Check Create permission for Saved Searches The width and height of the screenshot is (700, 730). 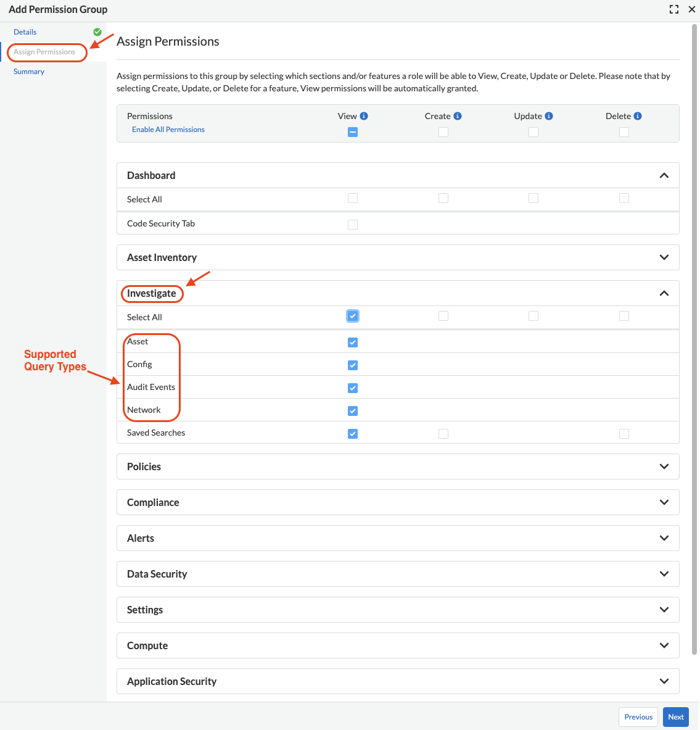[443, 434]
